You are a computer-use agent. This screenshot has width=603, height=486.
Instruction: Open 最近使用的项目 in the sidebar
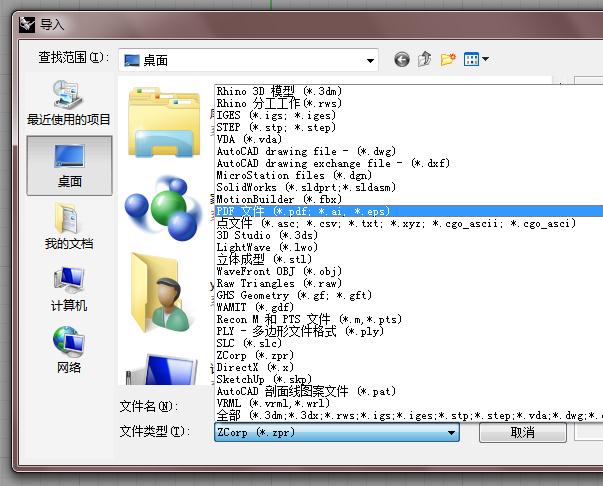pyautogui.click(x=69, y=104)
